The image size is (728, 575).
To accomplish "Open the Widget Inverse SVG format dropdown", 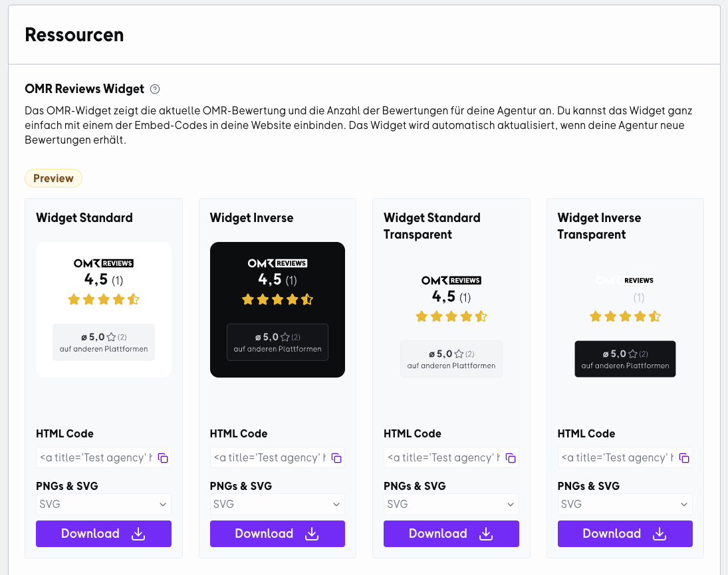I will click(x=277, y=504).
